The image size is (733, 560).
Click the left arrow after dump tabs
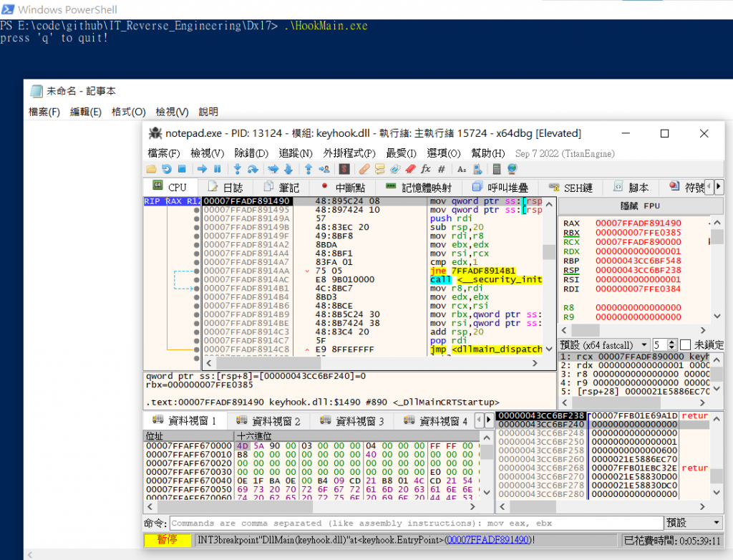(479, 420)
